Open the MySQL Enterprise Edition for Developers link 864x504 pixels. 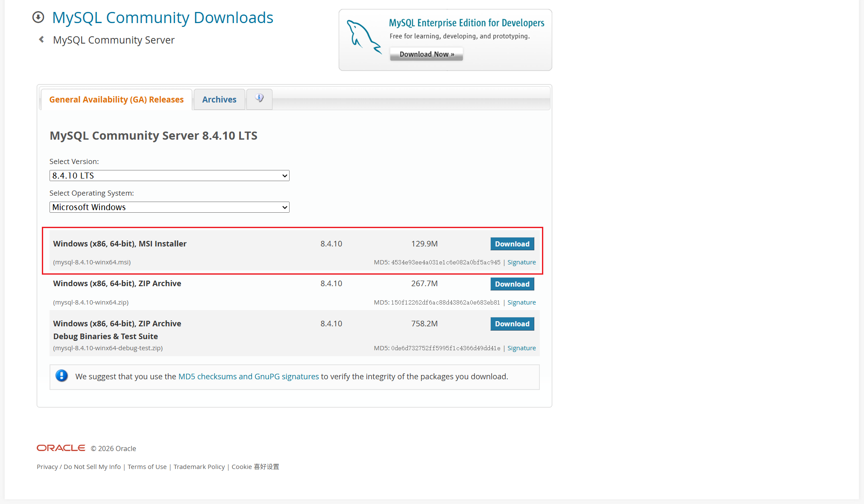466,23
